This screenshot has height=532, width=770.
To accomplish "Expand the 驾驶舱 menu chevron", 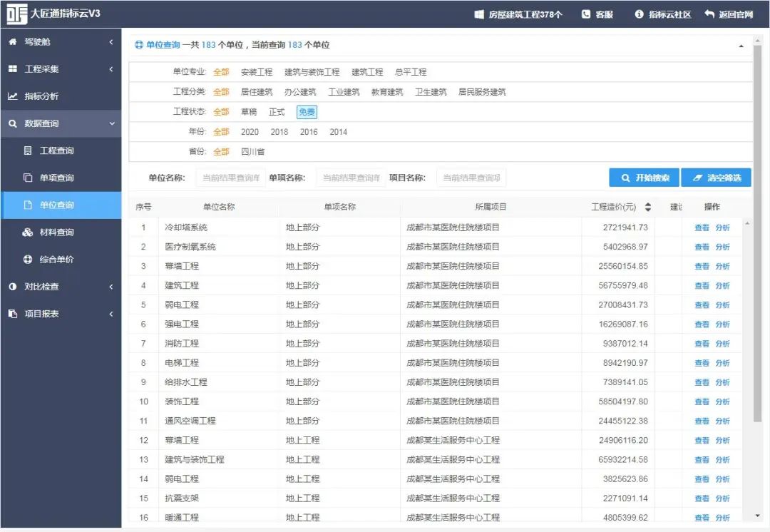I will coord(111,42).
